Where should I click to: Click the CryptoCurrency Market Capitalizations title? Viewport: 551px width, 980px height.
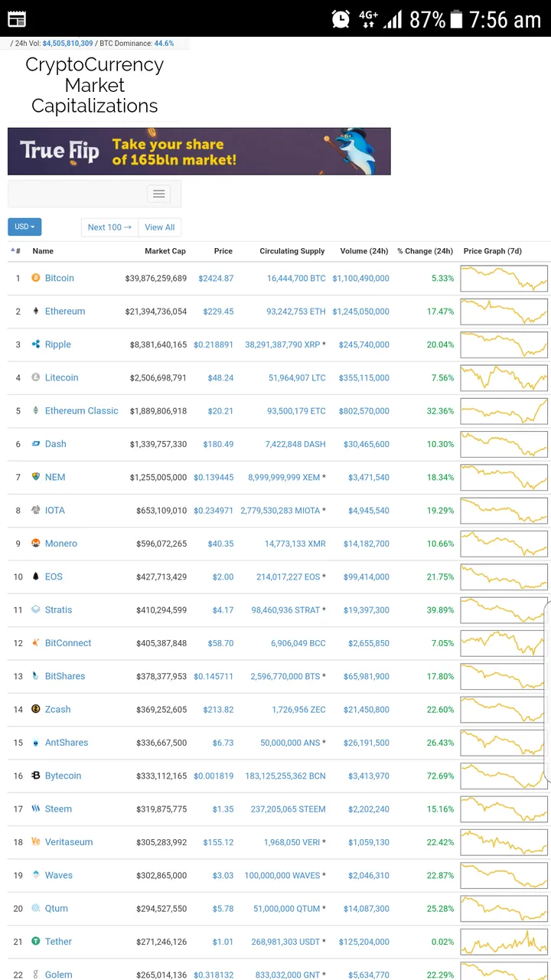[x=95, y=85]
